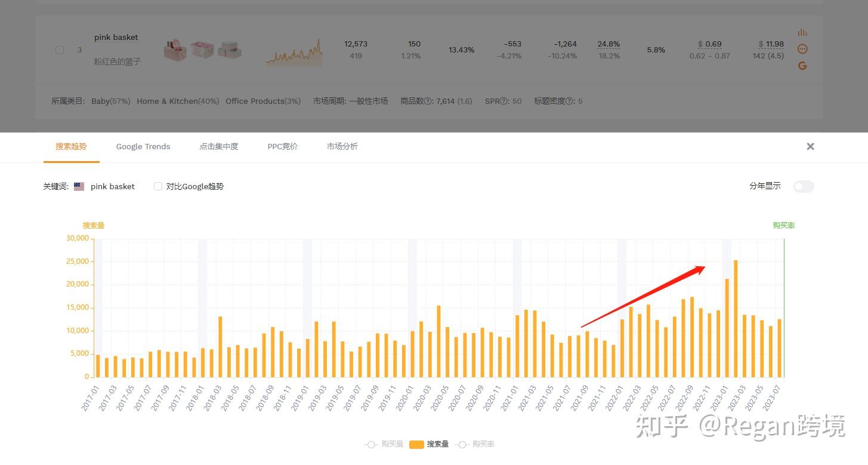This screenshot has height=465, width=868.
Task: Click the 粉红色的篮子 translation text
Action: point(118,61)
